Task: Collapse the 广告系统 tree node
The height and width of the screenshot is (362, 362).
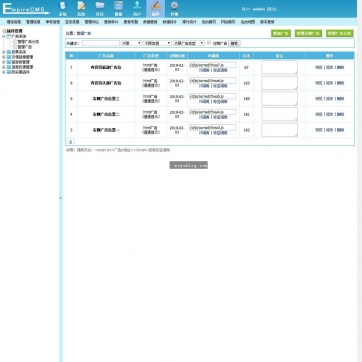Action: pos(4,36)
